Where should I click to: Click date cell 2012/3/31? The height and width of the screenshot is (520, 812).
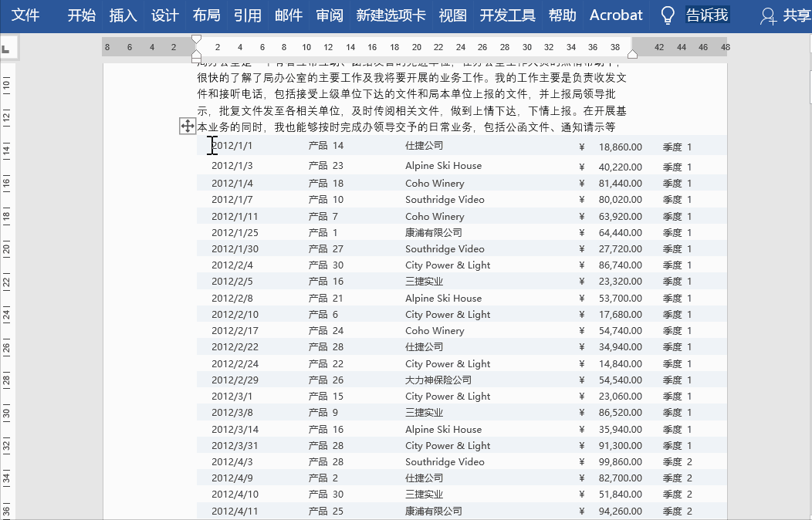[235, 445]
